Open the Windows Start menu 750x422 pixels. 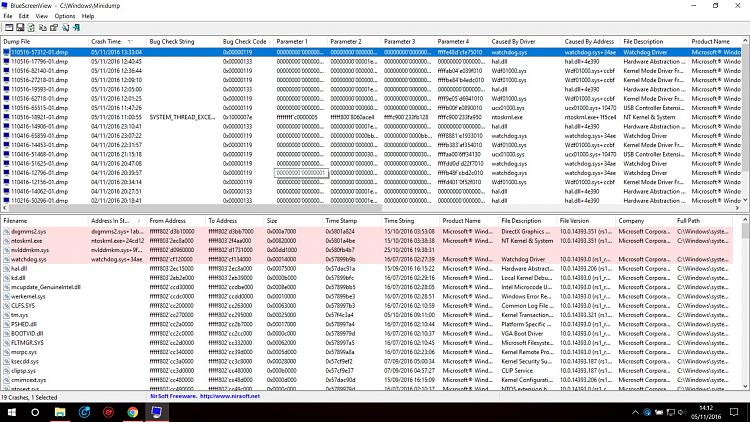(11, 412)
